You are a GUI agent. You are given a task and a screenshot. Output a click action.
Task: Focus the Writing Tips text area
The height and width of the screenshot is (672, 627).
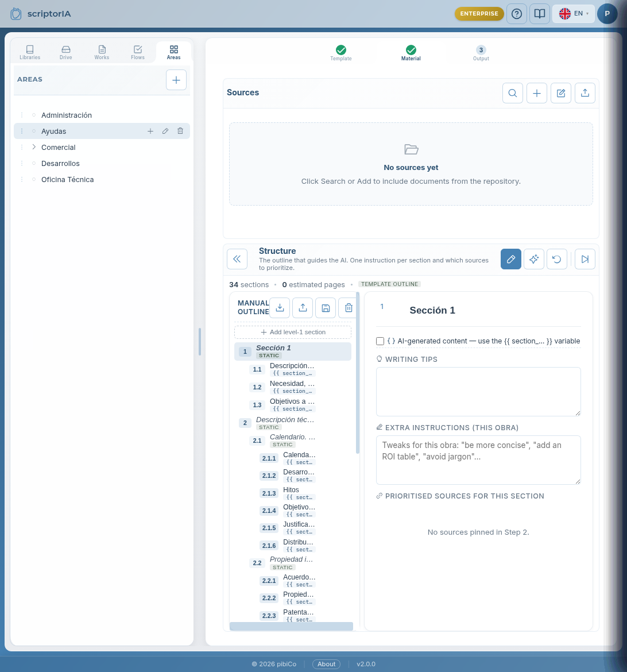pos(478,392)
